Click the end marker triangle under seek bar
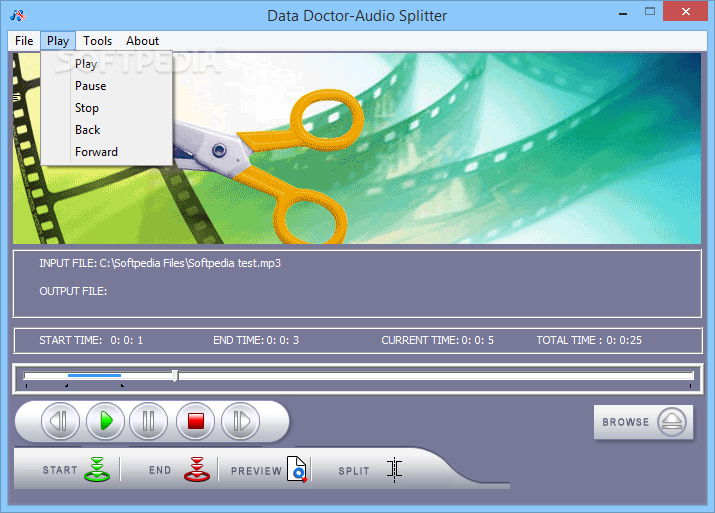Screen dimensions: 715x513 tap(122, 386)
